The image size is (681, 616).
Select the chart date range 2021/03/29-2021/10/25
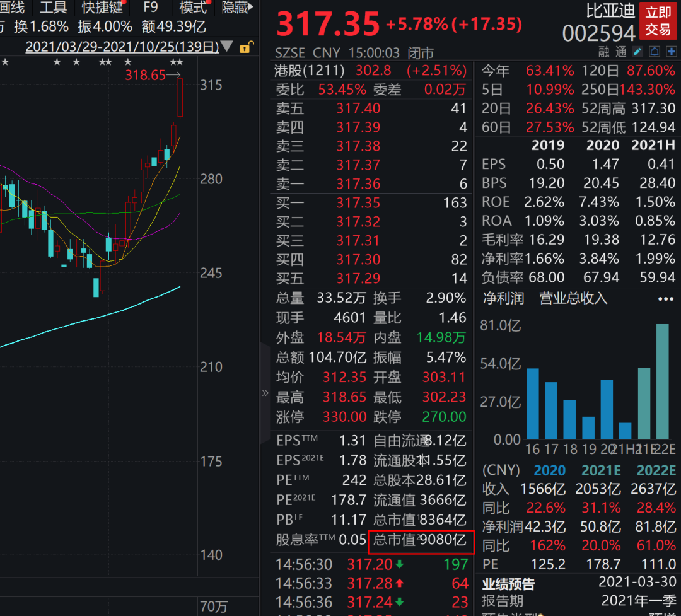(x=122, y=47)
